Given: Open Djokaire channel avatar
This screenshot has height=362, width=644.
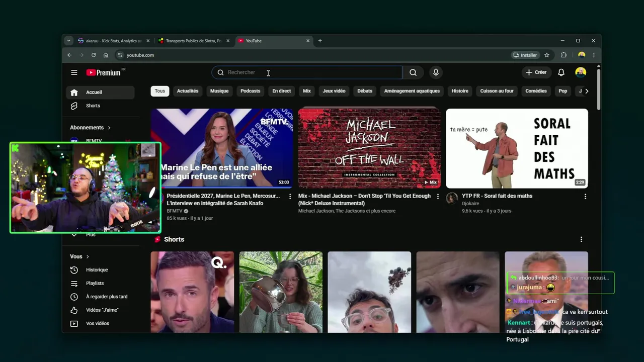Looking at the screenshot, I should [x=452, y=198].
